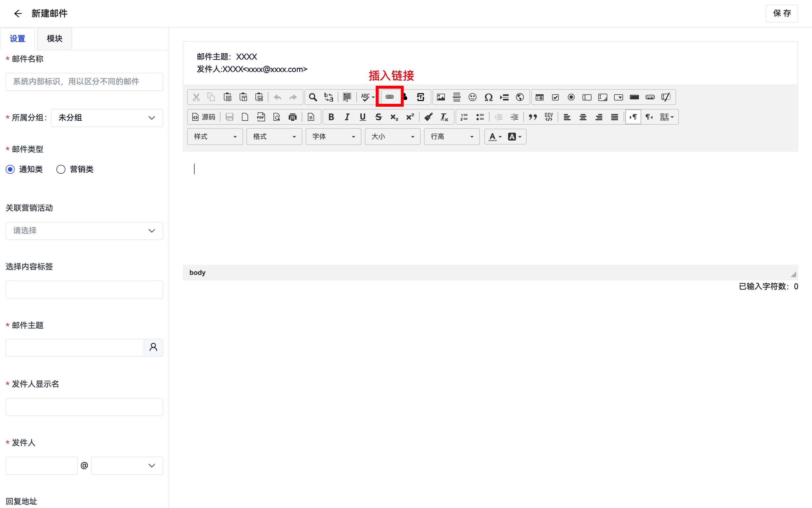Click the Find magnifier icon
This screenshot has height=508, width=812.
coord(313,97)
